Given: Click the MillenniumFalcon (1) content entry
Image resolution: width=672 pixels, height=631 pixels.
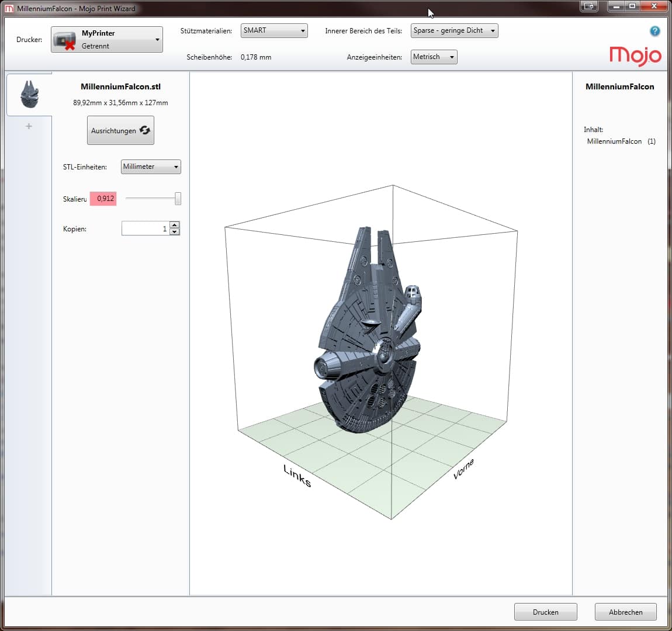Looking at the screenshot, I should pos(621,141).
